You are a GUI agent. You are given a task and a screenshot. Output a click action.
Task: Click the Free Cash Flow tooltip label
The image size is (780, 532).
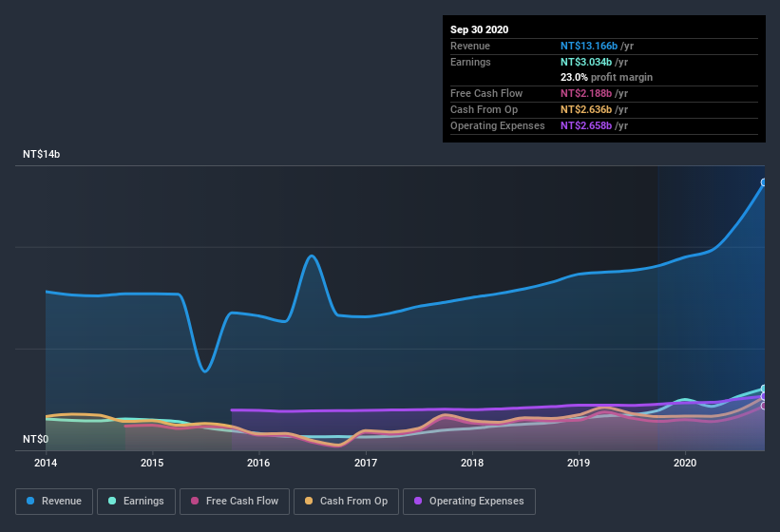tap(486, 93)
